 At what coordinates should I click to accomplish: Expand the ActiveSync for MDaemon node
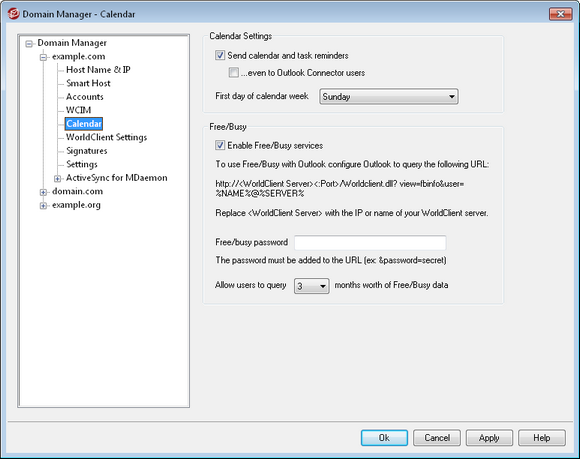point(57,179)
